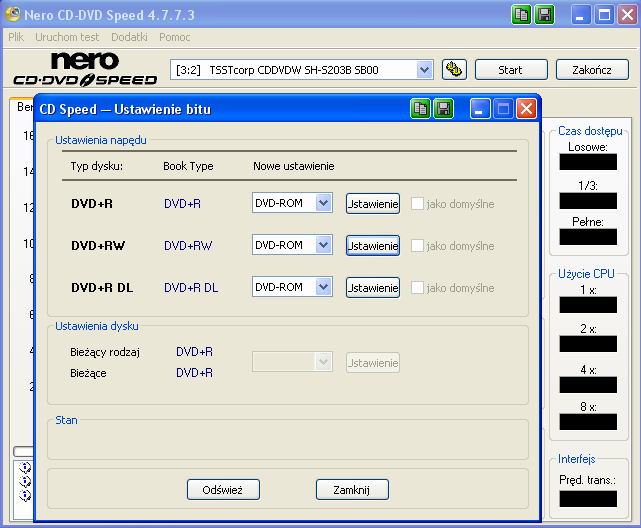
Task: Click the third info icon in the log list
Action: pyautogui.click(x=25, y=495)
